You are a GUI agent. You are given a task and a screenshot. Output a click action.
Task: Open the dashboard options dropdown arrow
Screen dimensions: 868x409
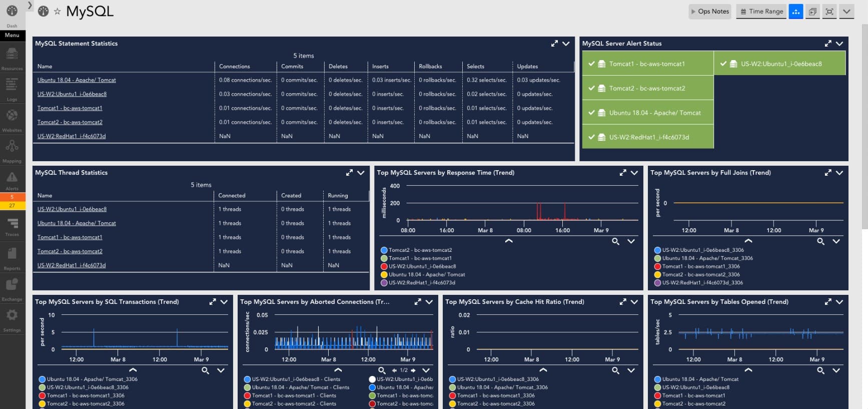tap(846, 12)
